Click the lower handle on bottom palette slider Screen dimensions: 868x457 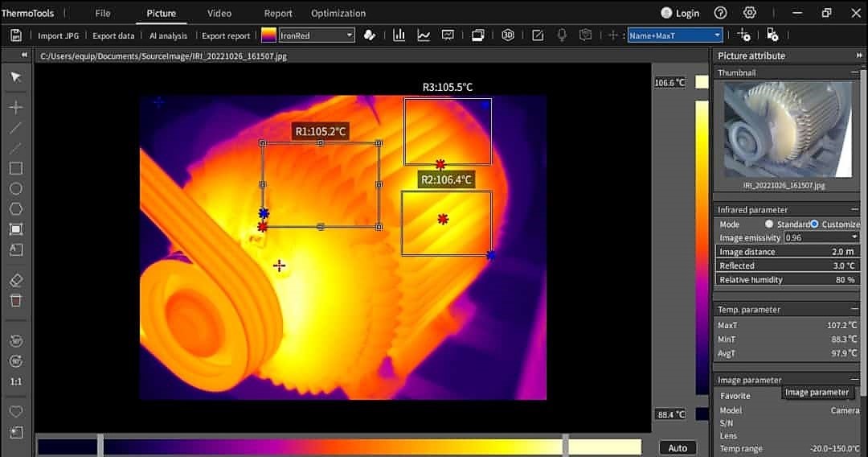100,446
